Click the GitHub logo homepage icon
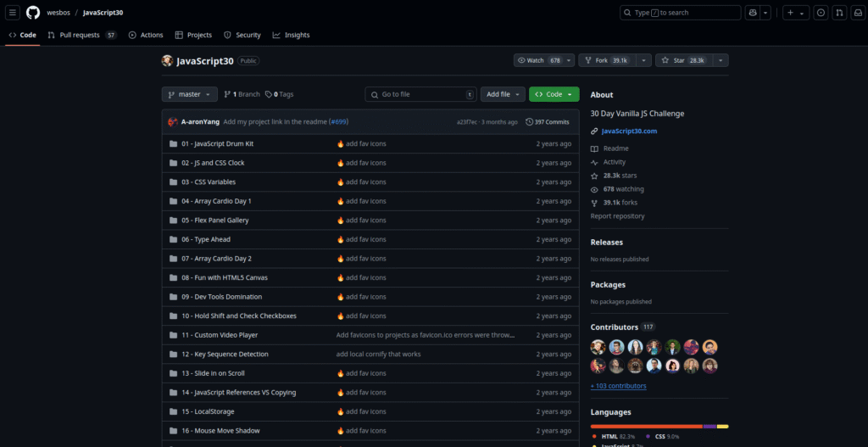The width and height of the screenshot is (868, 447). [33, 13]
